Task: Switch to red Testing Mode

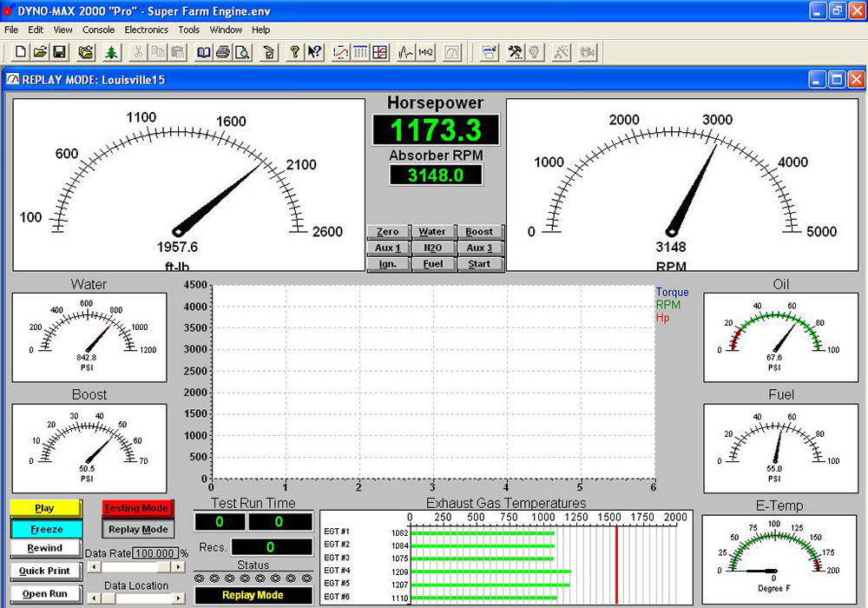Action: pos(137,508)
